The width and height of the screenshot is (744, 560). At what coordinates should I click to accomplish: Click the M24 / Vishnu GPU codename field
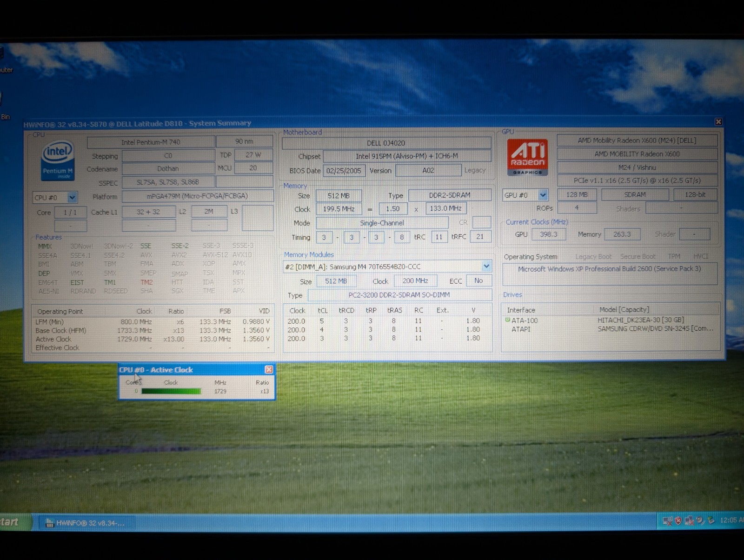tap(637, 167)
